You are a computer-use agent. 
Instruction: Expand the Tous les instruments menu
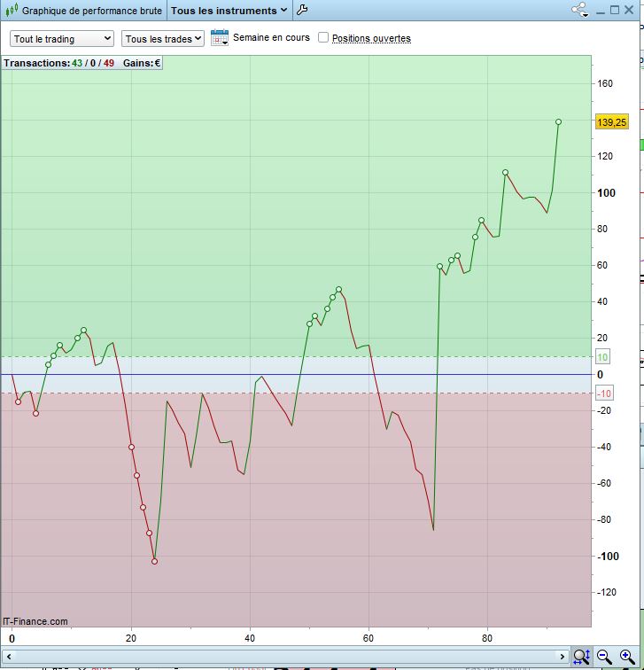click(229, 11)
